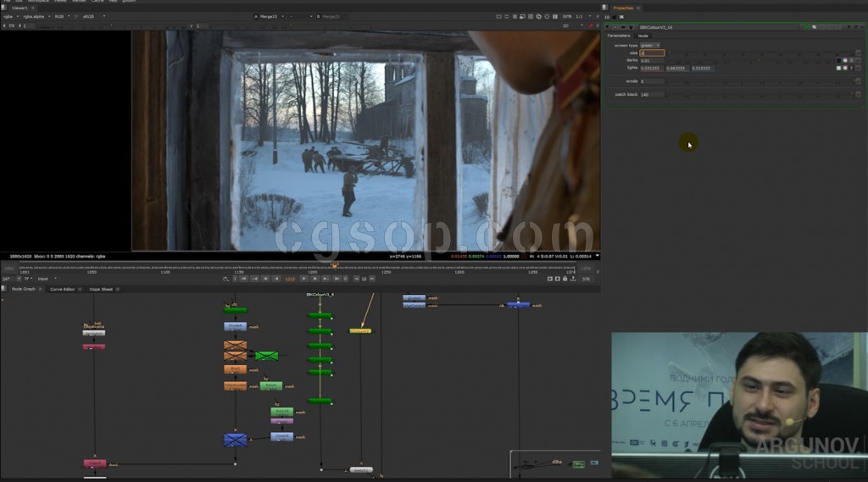Open the lights color wheel picker
This screenshot has width=868, height=482.
point(845,68)
